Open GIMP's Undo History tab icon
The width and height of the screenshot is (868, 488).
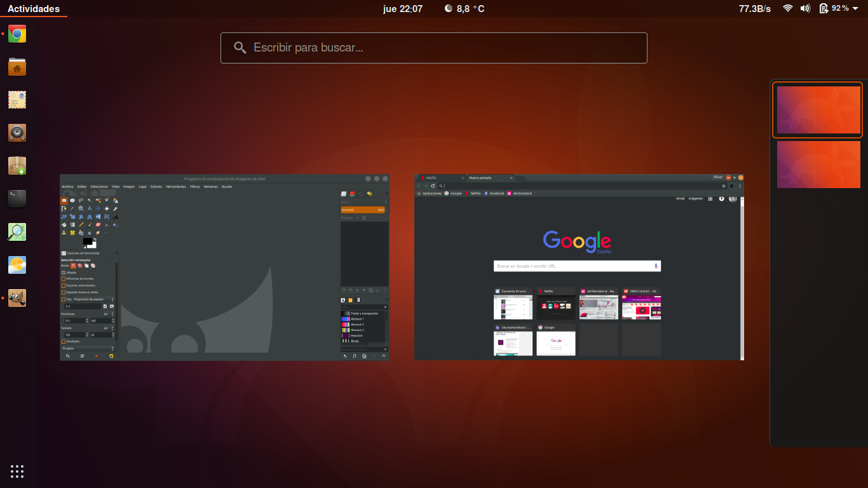pyautogui.click(x=370, y=194)
